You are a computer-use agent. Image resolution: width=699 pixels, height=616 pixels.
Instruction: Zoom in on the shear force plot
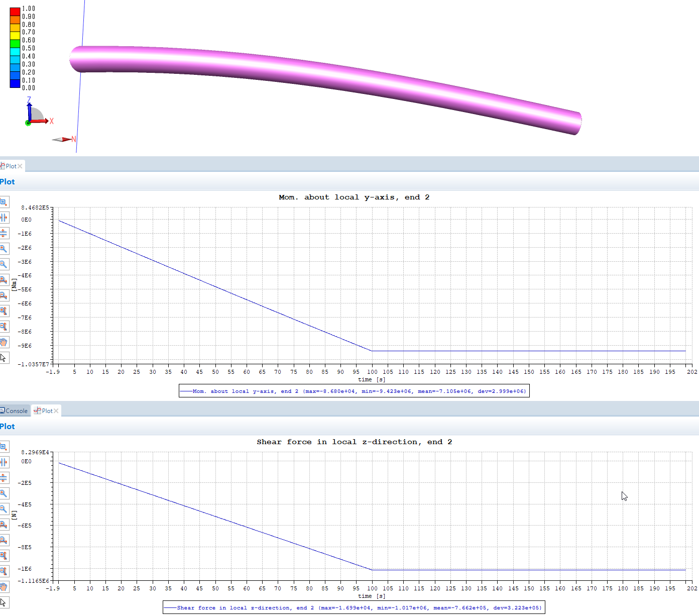(4, 493)
